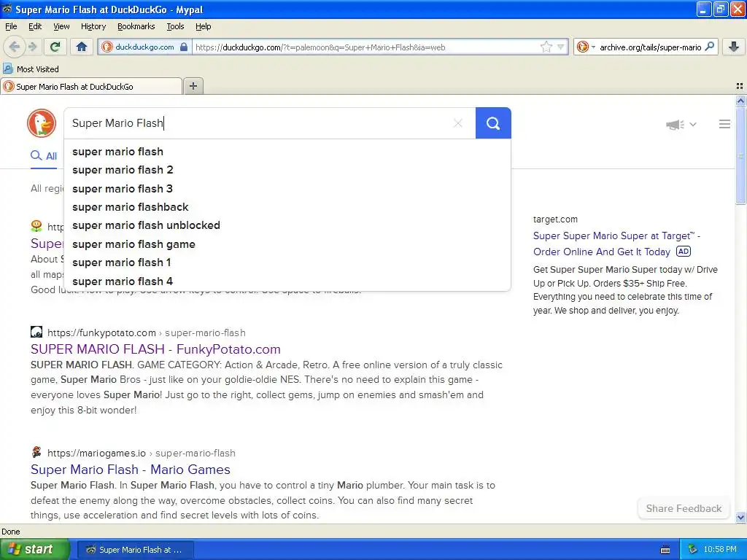Screen dimensions: 747x560
Task: Click the funkypotato.com result URL
Action: [146, 332]
